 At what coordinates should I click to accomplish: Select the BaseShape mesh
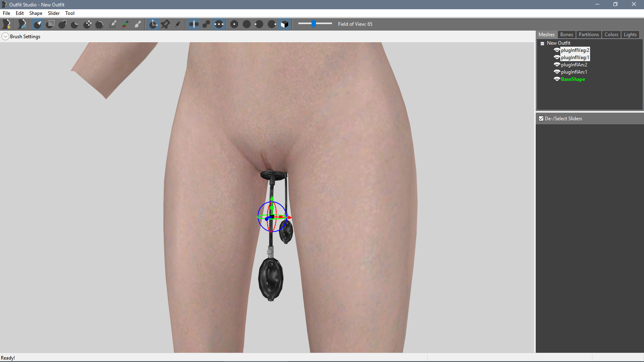(x=573, y=79)
